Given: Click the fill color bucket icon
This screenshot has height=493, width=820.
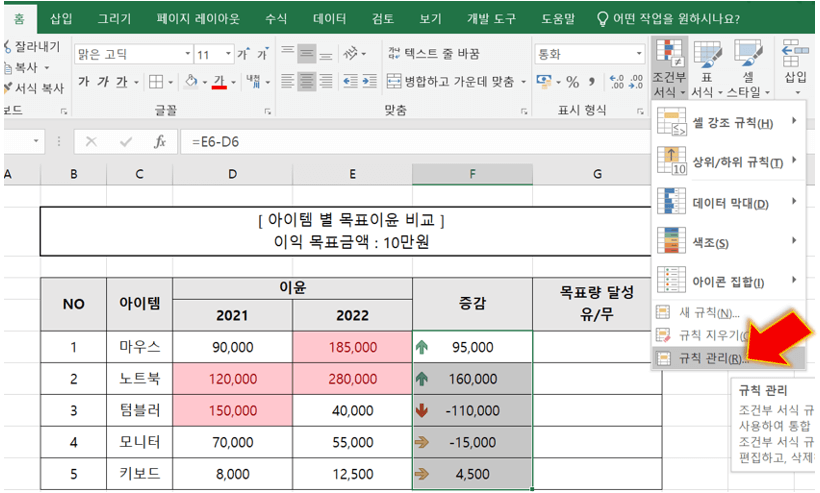Looking at the screenshot, I should [x=191, y=82].
